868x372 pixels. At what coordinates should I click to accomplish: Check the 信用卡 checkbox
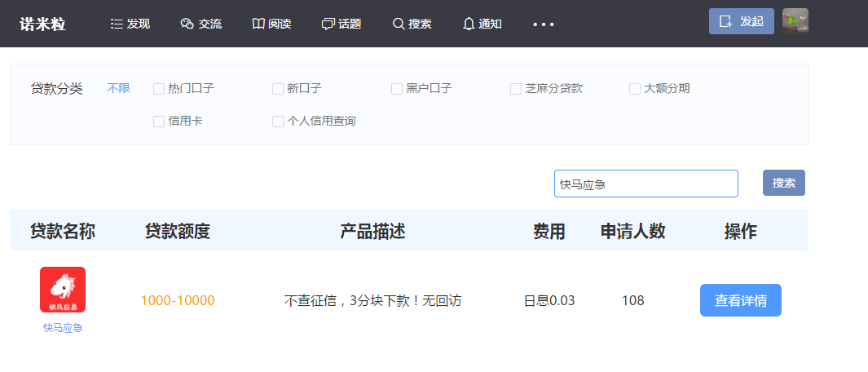click(159, 122)
